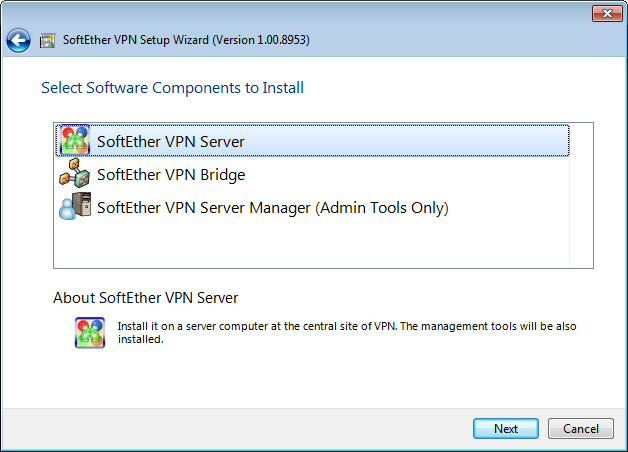
Task: Click the Server Manager admin tools icon
Action: [74, 206]
